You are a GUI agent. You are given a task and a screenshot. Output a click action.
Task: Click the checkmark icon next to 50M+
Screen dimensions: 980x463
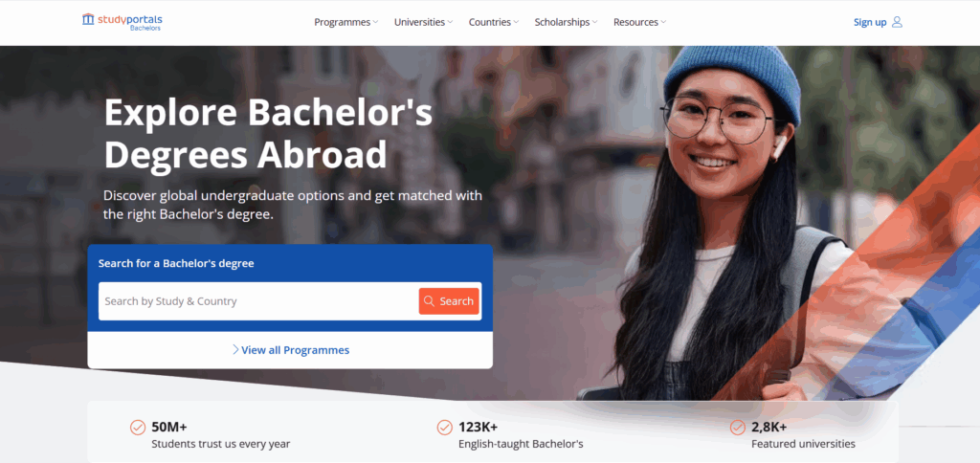tap(138, 428)
